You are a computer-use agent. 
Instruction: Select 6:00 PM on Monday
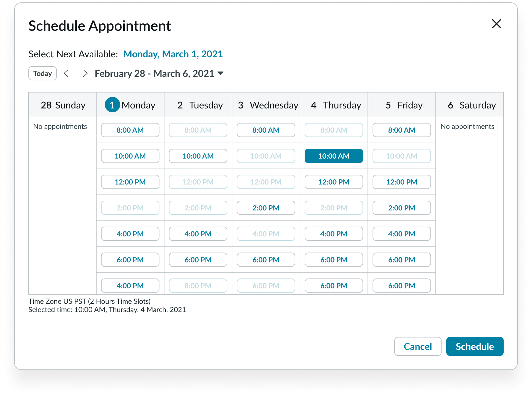130,259
